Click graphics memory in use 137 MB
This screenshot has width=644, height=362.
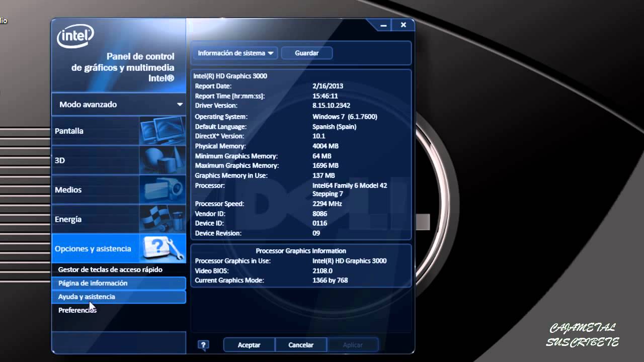324,175
